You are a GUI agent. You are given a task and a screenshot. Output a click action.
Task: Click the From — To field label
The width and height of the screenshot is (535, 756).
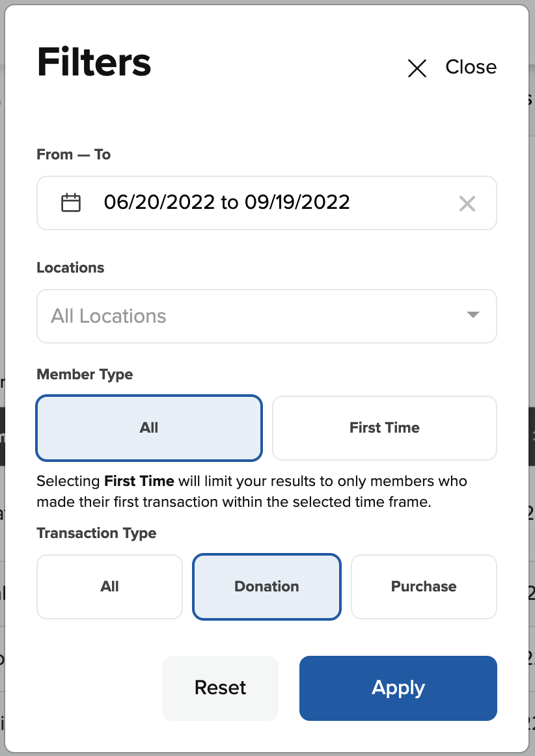tap(74, 154)
